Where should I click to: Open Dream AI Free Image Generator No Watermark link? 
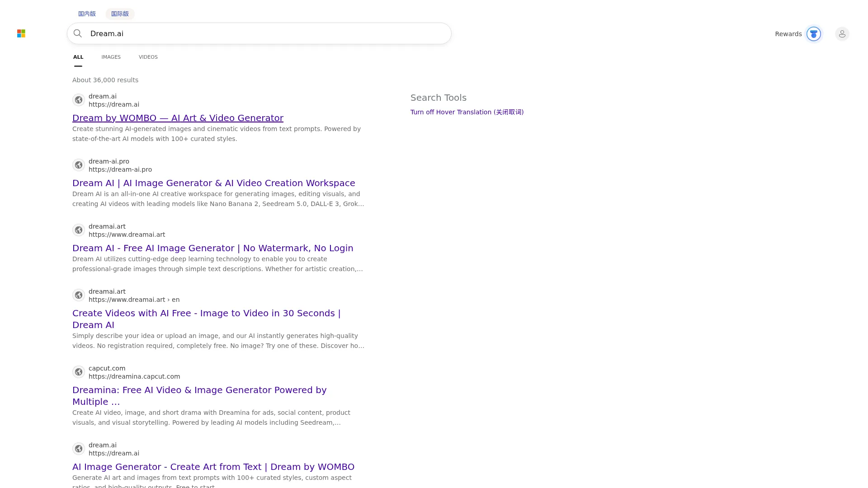pos(212,248)
